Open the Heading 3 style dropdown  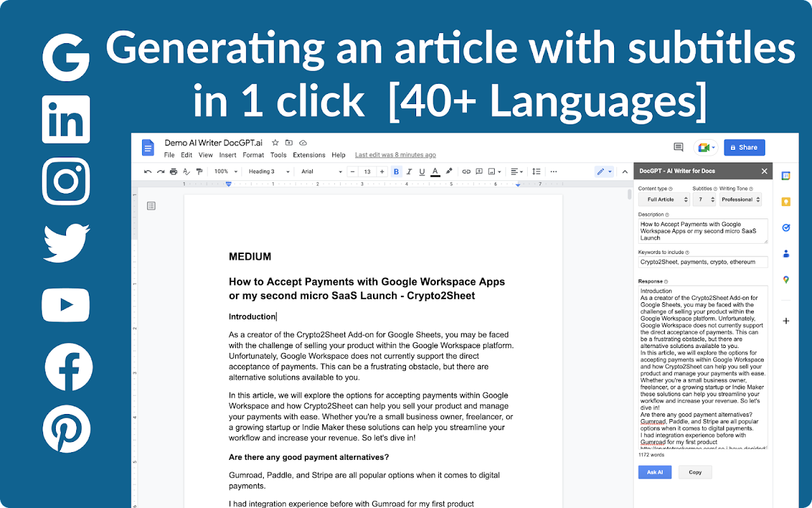point(269,171)
